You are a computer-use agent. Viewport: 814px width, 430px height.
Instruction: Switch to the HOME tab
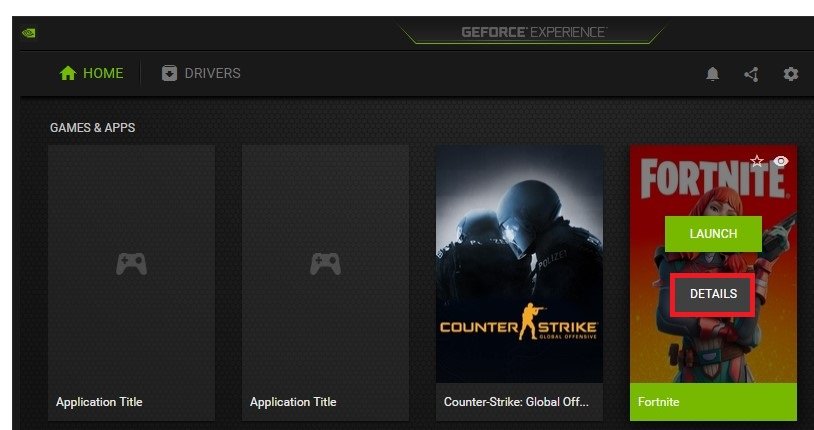click(x=91, y=73)
